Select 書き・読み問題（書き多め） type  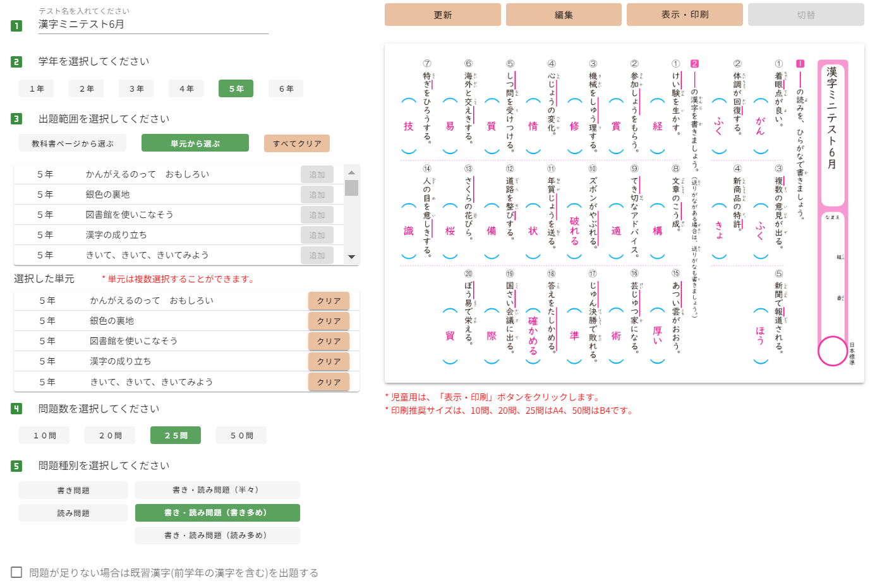click(x=217, y=513)
